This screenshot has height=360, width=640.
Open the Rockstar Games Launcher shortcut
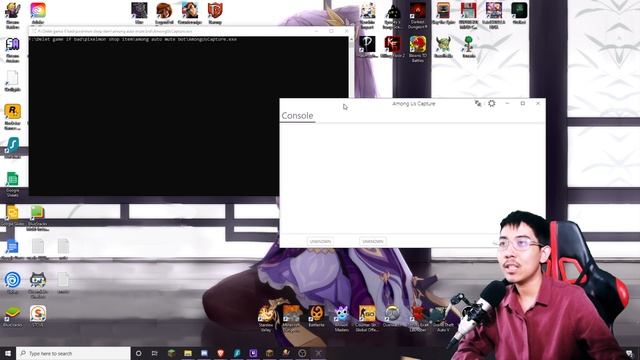13,117
